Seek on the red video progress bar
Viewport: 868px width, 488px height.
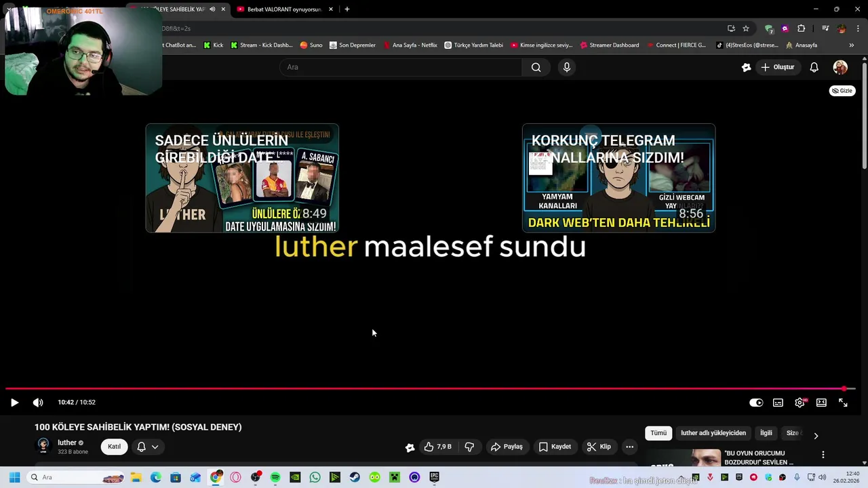(x=430, y=389)
